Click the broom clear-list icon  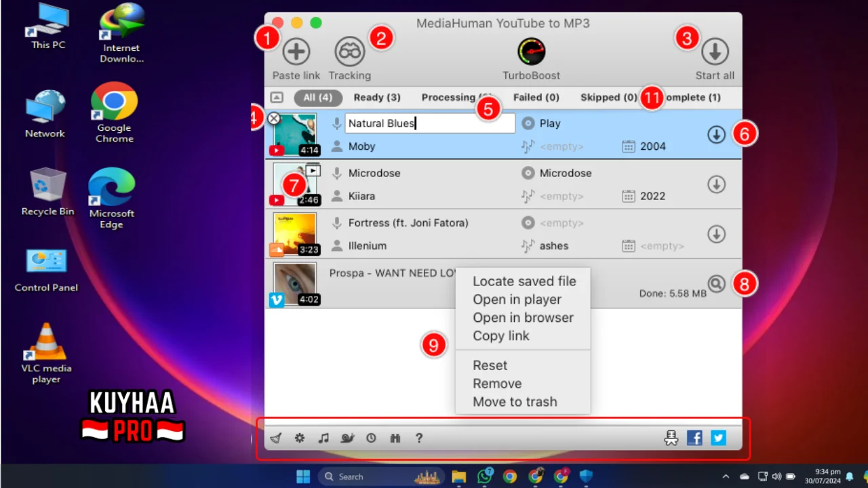tap(275, 439)
